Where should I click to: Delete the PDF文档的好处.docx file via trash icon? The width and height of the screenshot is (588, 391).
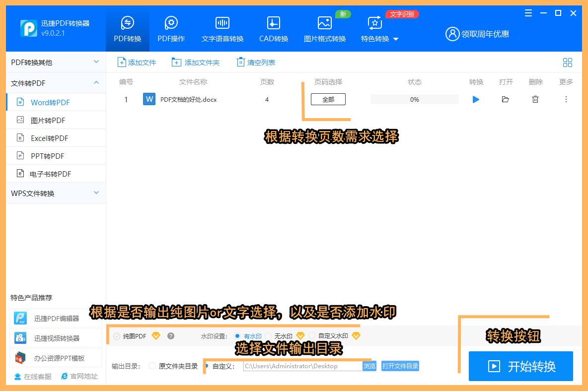535,99
